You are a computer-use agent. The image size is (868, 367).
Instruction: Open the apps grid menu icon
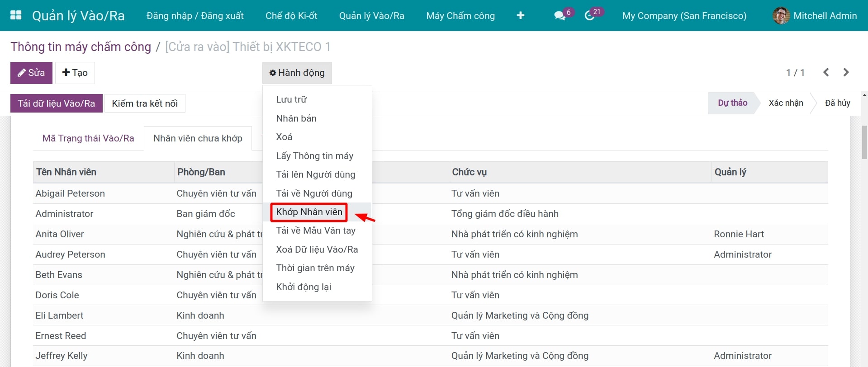[x=16, y=15]
